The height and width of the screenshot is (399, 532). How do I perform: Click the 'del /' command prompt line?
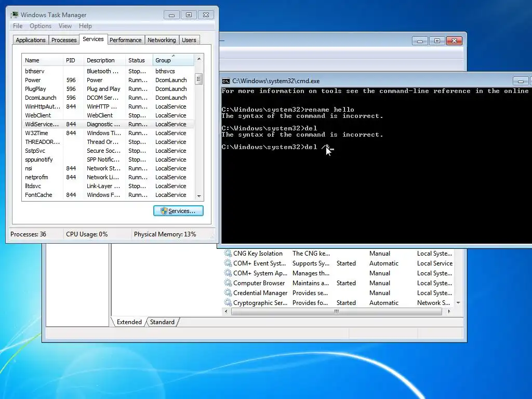pyautogui.click(x=277, y=147)
